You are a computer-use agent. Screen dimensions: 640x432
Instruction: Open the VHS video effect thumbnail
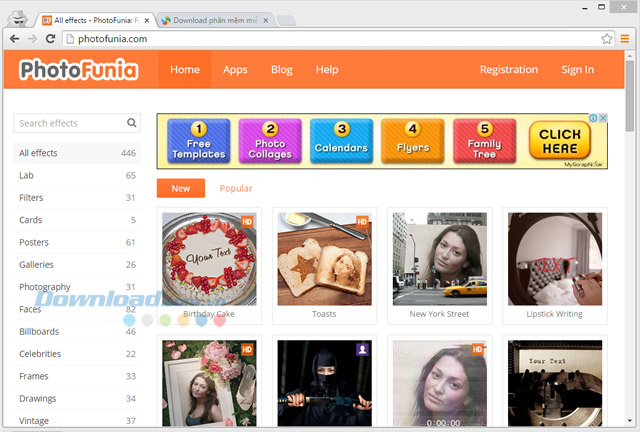coord(440,383)
